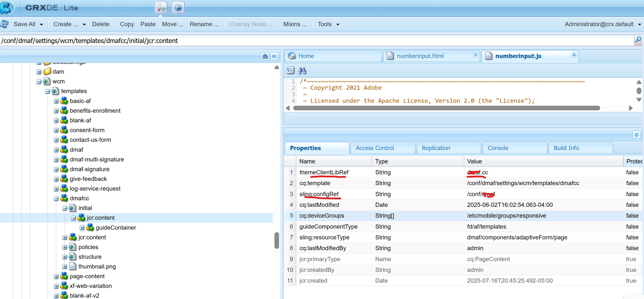Click the editor horizontal scrollbar
The image size is (644, 299).
[x=446, y=108]
